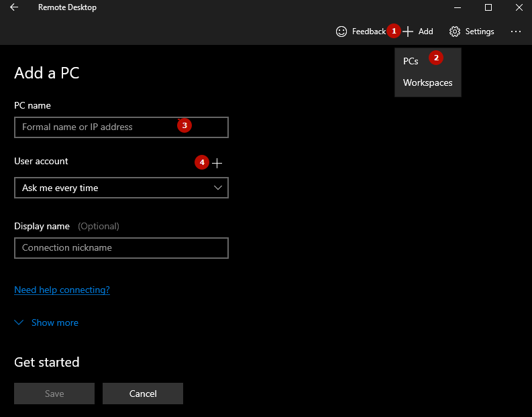Image resolution: width=532 pixels, height=417 pixels.
Task: Choose Workspaces from the Add menu
Action: coord(428,82)
